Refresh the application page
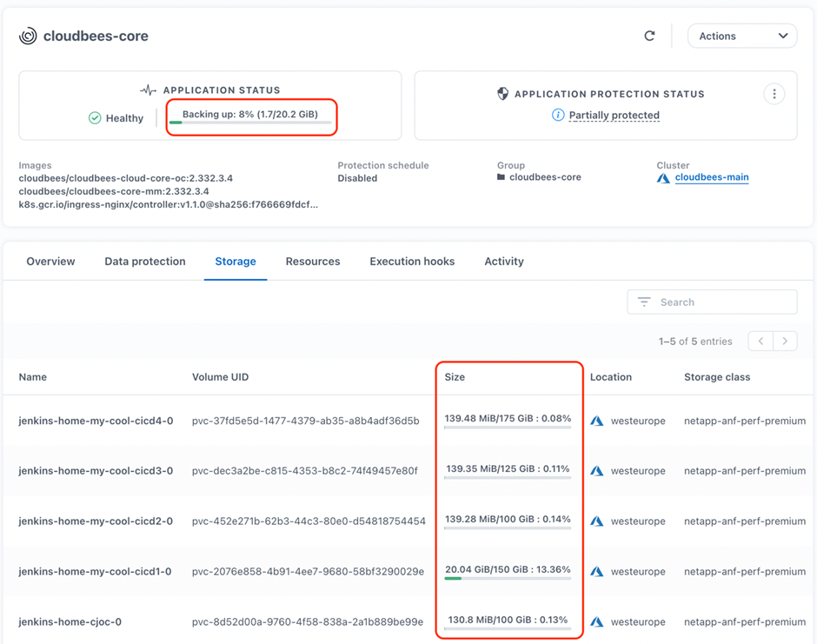This screenshot has height=644, width=817. (x=649, y=36)
